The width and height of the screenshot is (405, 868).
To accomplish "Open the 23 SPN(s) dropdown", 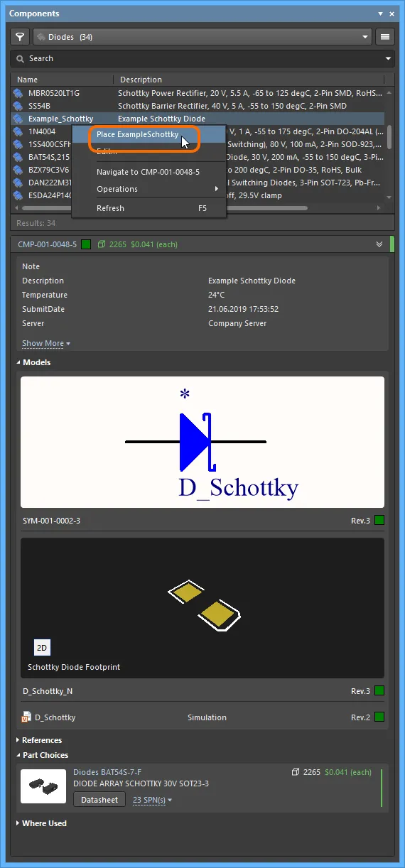I will [153, 800].
